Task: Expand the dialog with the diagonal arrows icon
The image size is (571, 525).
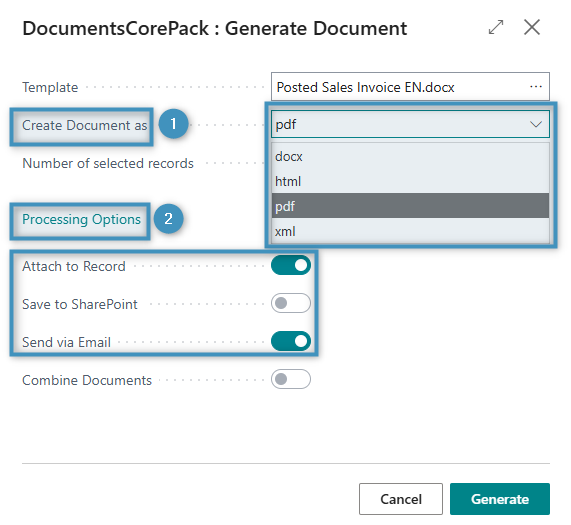Action: coord(496,27)
